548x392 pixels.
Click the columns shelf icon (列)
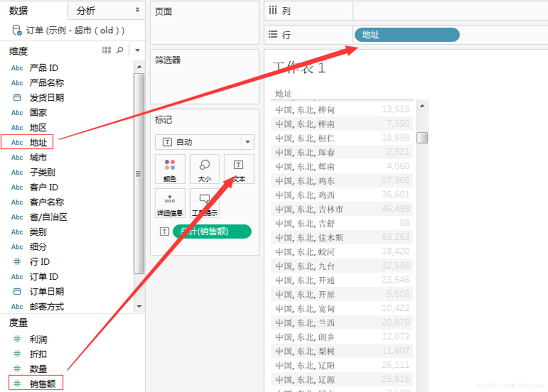tap(273, 10)
